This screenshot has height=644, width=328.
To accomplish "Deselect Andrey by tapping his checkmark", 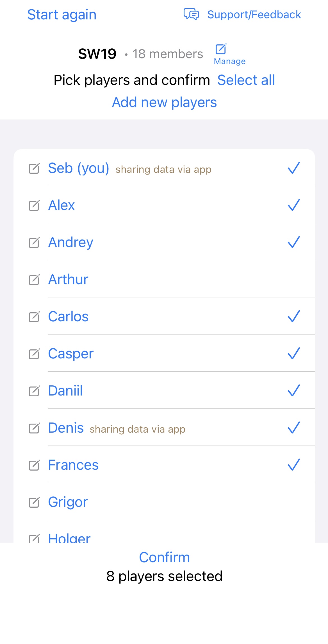I will (294, 242).
